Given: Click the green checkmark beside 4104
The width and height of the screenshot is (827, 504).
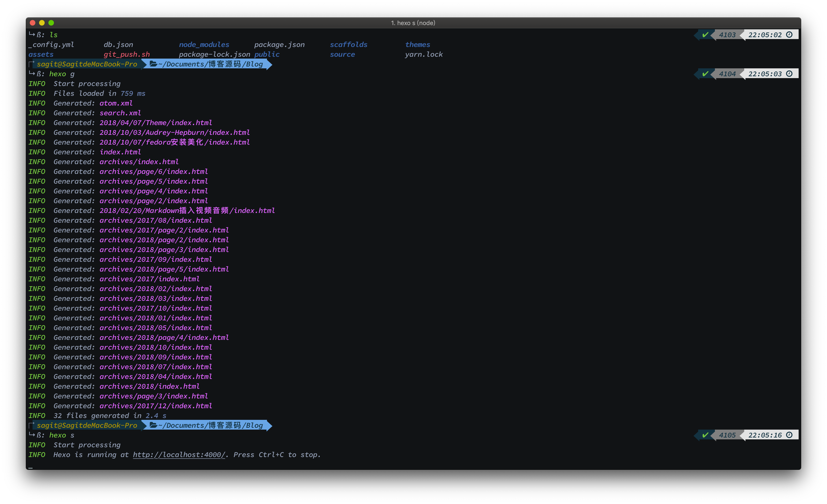Looking at the screenshot, I should pyautogui.click(x=705, y=73).
